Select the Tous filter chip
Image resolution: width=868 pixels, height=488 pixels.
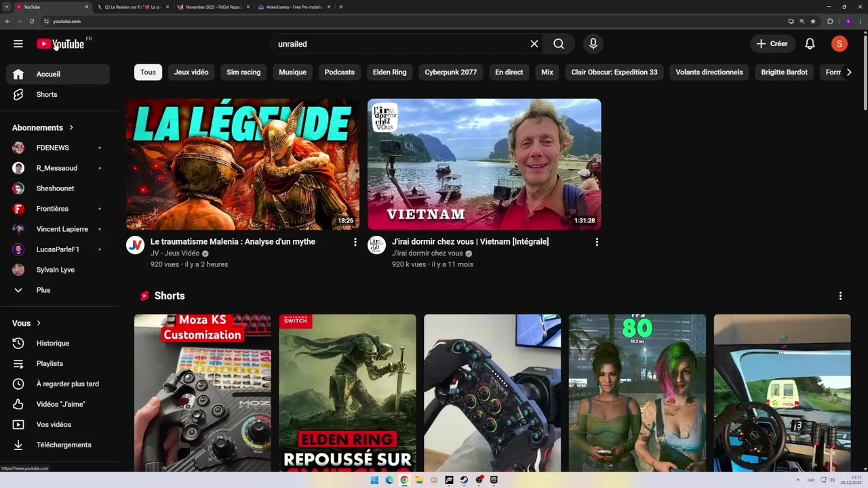click(x=148, y=72)
